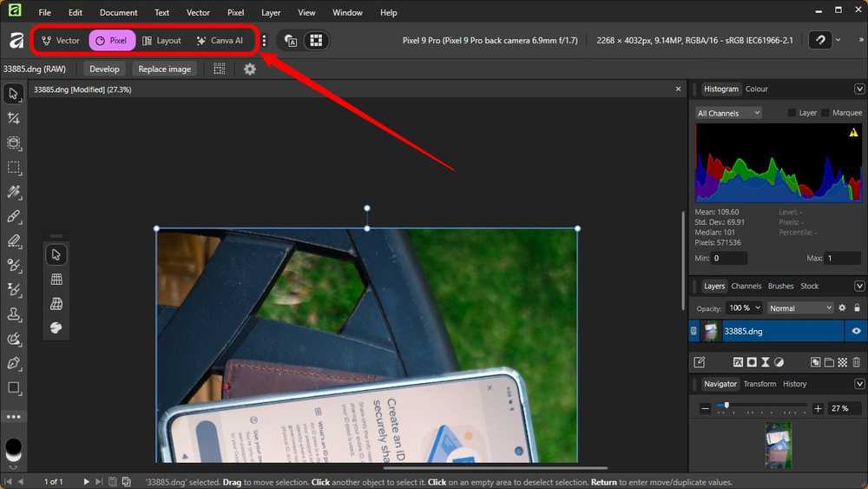
Task: Open the All Channels dropdown
Action: [x=728, y=113]
